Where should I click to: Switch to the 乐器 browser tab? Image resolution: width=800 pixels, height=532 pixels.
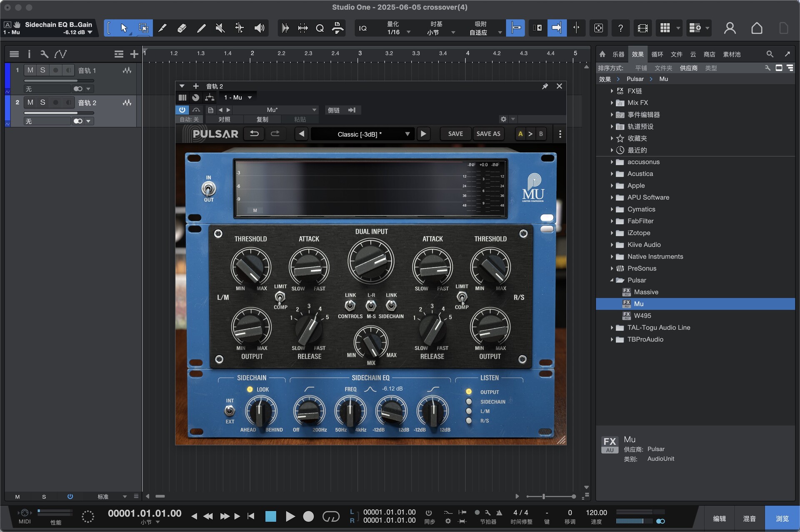coord(618,54)
